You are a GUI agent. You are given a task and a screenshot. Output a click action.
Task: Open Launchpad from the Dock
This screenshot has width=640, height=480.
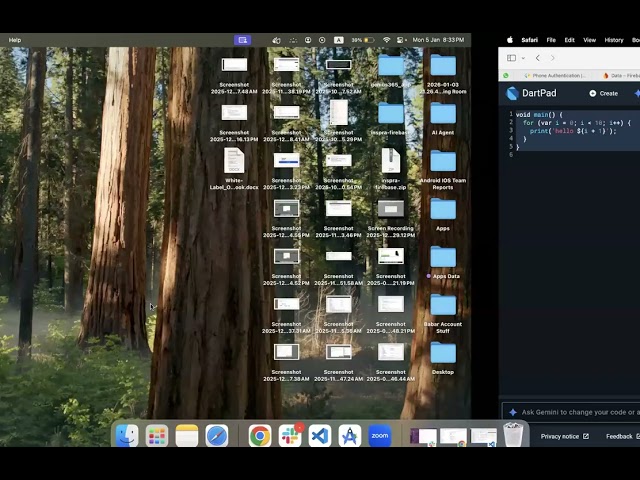click(157, 435)
